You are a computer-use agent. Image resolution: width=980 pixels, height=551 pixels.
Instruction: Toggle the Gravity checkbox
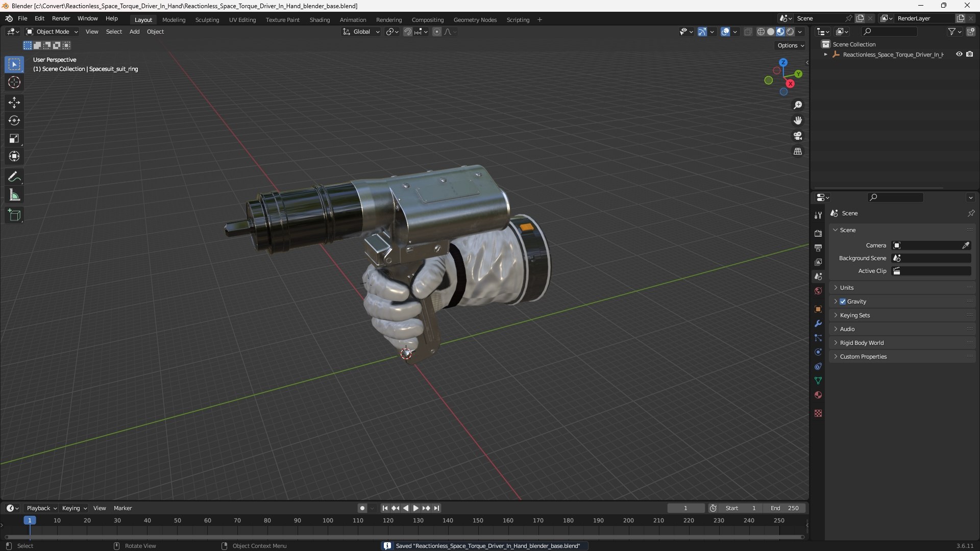[843, 302]
